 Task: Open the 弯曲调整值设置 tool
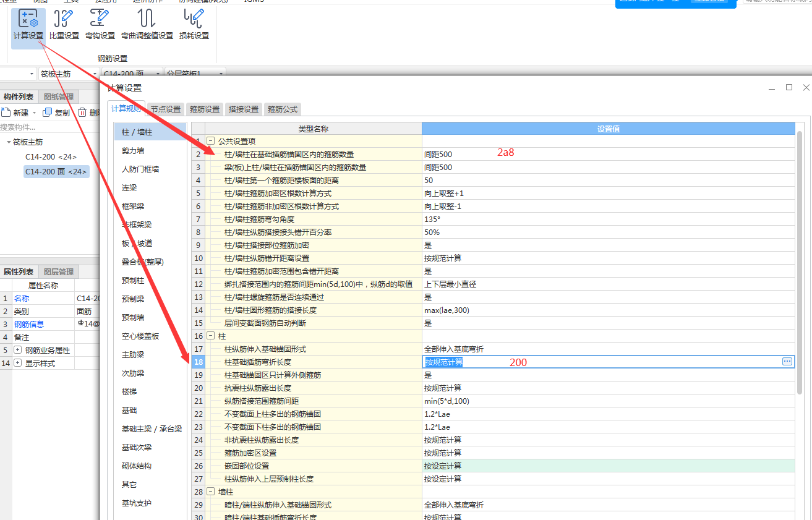coord(147,26)
